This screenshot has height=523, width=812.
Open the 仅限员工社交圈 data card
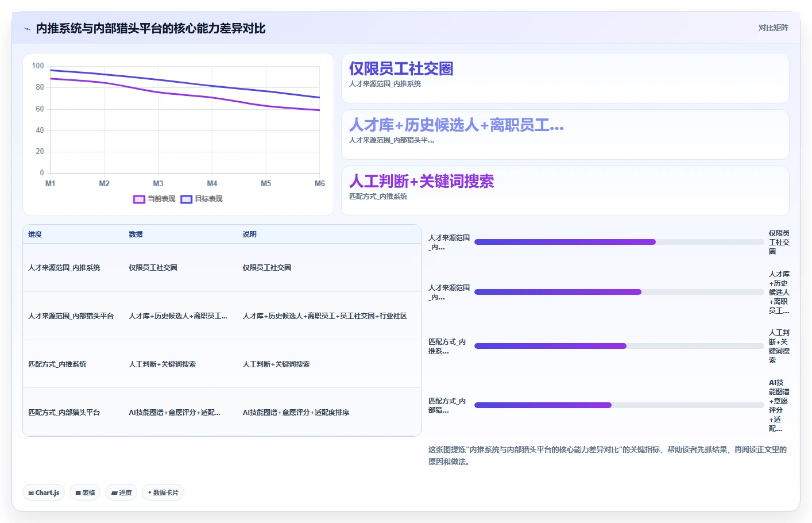point(565,78)
